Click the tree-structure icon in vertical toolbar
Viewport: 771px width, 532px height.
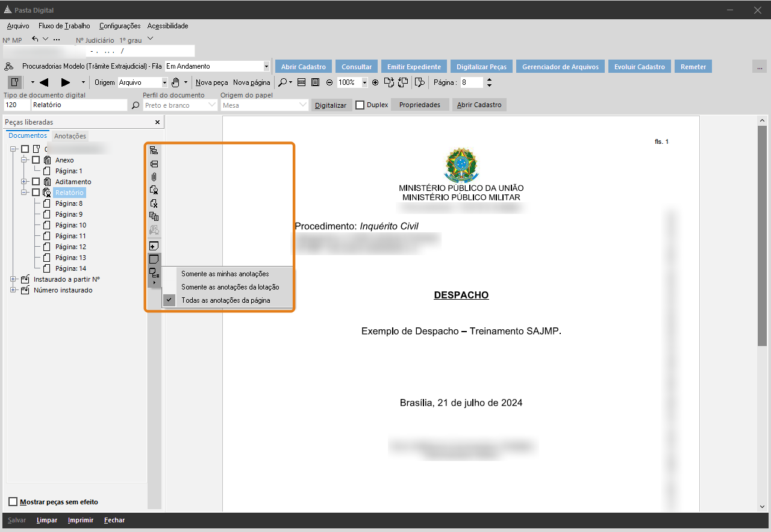coord(154,150)
